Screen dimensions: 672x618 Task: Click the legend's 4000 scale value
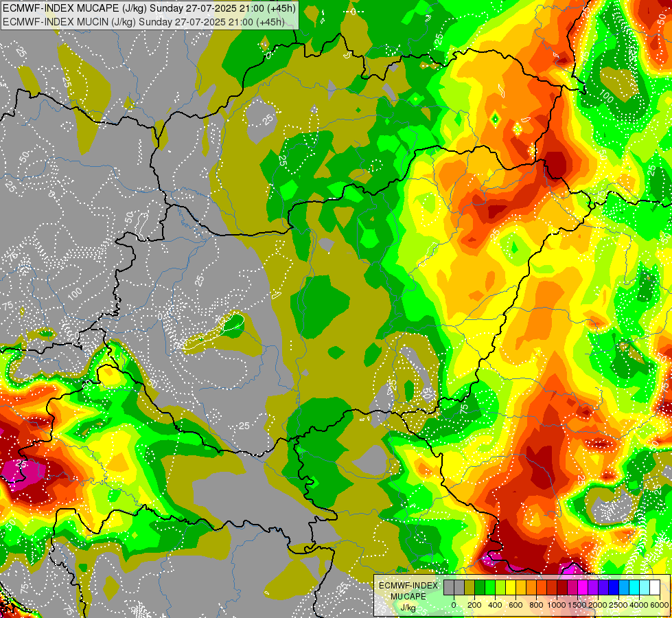[x=639, y=605]
